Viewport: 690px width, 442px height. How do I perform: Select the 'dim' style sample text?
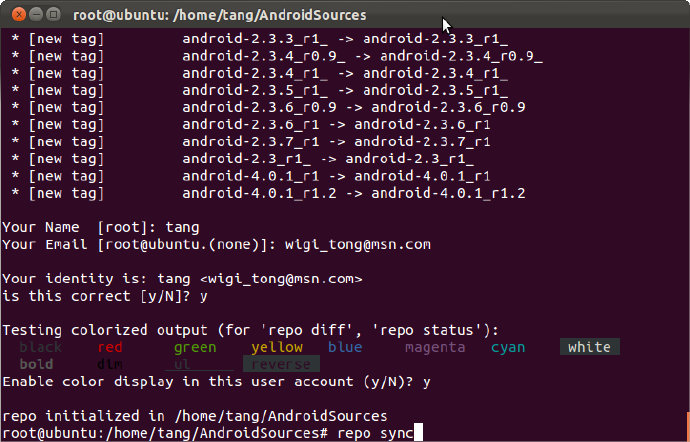[110, 364]
